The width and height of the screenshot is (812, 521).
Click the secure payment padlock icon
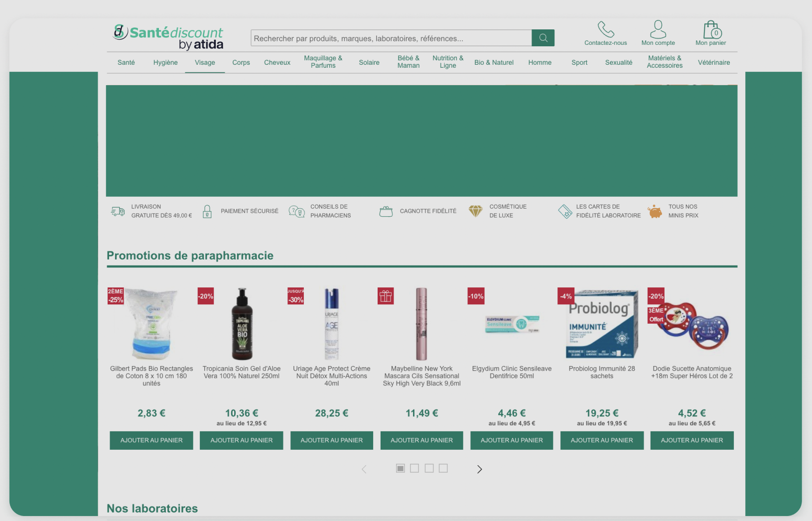(x=207, y=212)
